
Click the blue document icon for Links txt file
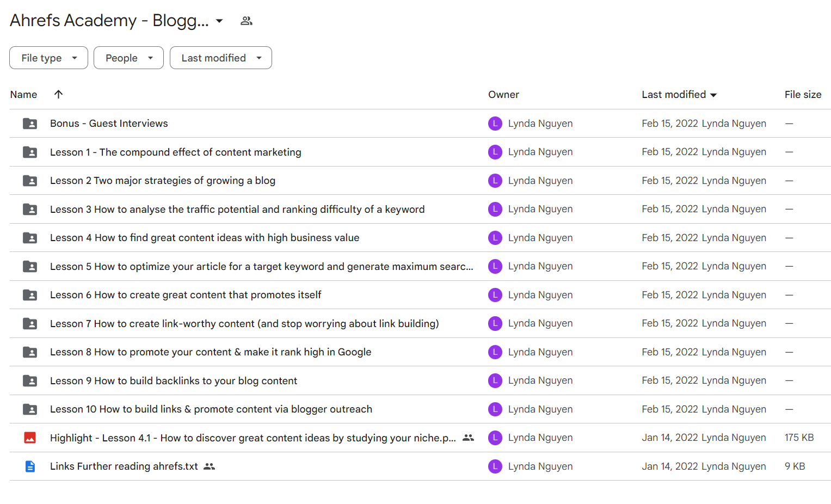pos(30,466)
